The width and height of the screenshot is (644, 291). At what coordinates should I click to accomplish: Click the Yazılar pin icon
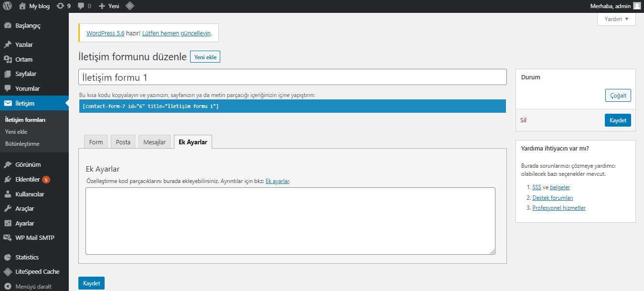pos(8,44)
